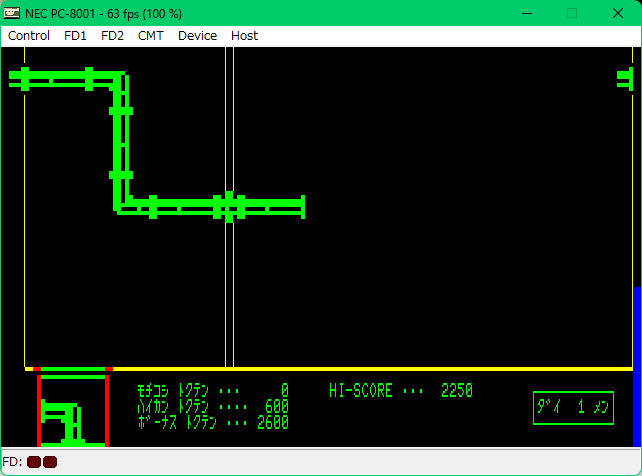This screenshot has height=476, width=642.
Task: Click the carried-over score value 0
Action: coord(285,390)
